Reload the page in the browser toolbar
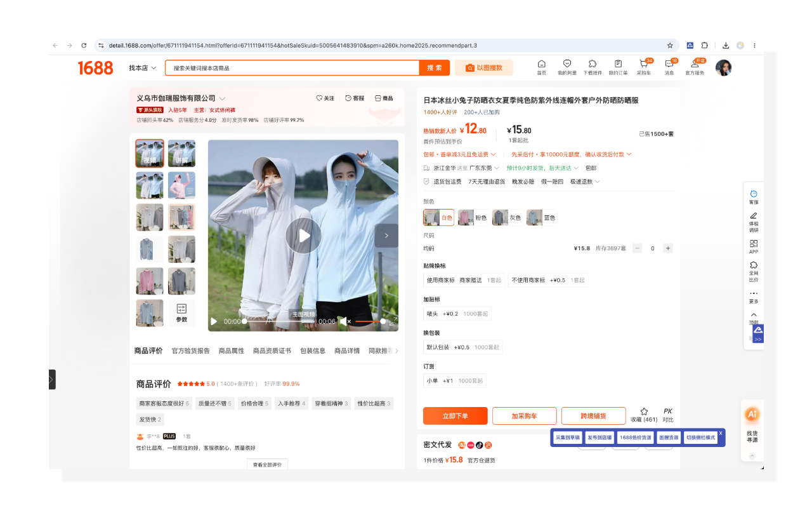 (x=84, y=46)
